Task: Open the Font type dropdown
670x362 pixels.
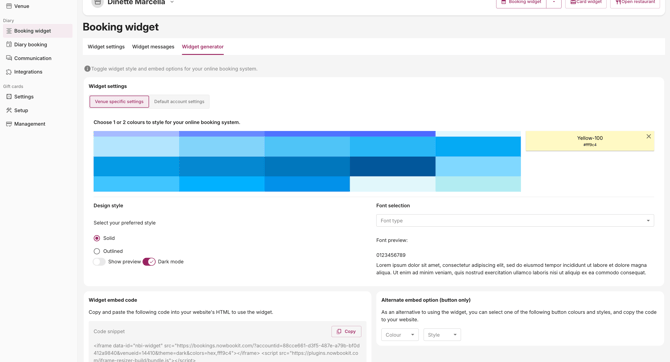Action: point(515,221)
